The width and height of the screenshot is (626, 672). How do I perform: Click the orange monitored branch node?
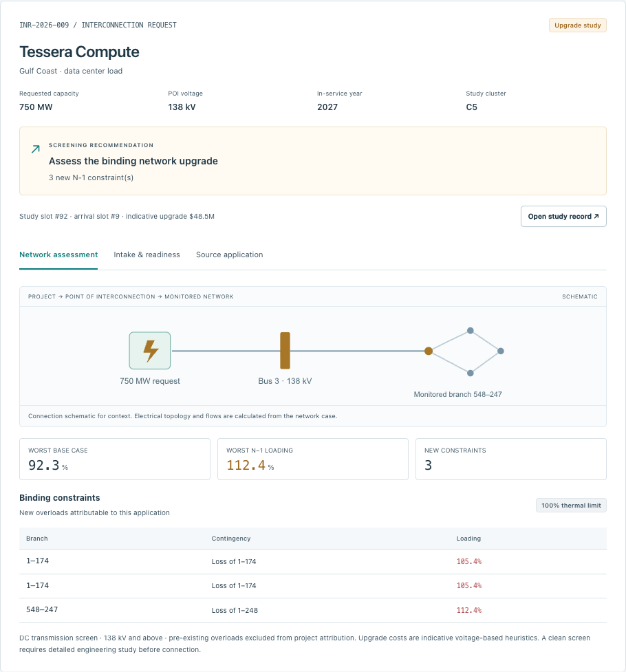[x=429, y=351]
